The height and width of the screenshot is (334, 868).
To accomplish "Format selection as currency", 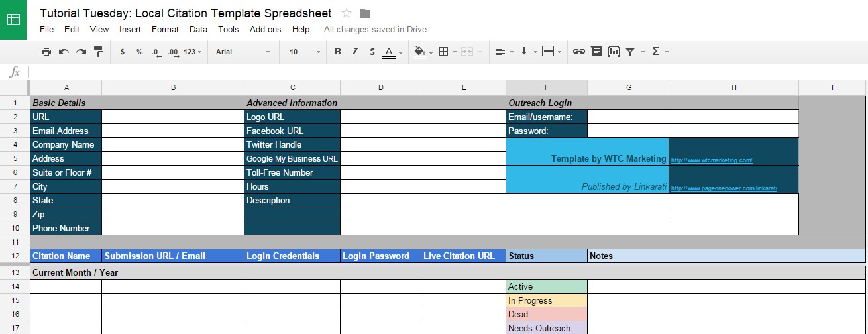I will point(123,52).
